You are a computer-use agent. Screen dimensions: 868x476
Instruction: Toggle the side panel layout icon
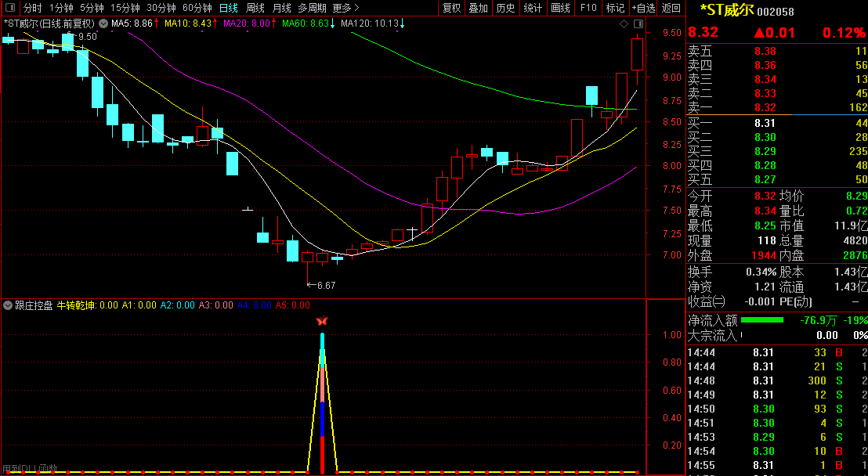pos(637,24)
